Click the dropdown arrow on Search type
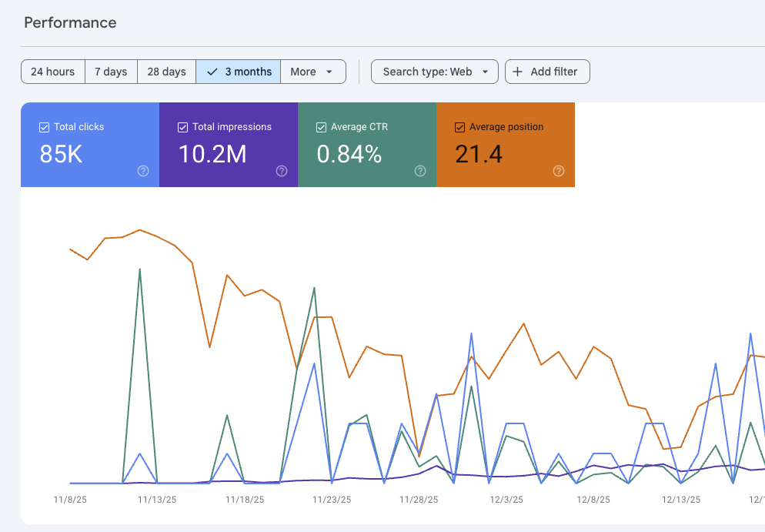This screenshot has height=532, width=765. (x=486, y=72)
